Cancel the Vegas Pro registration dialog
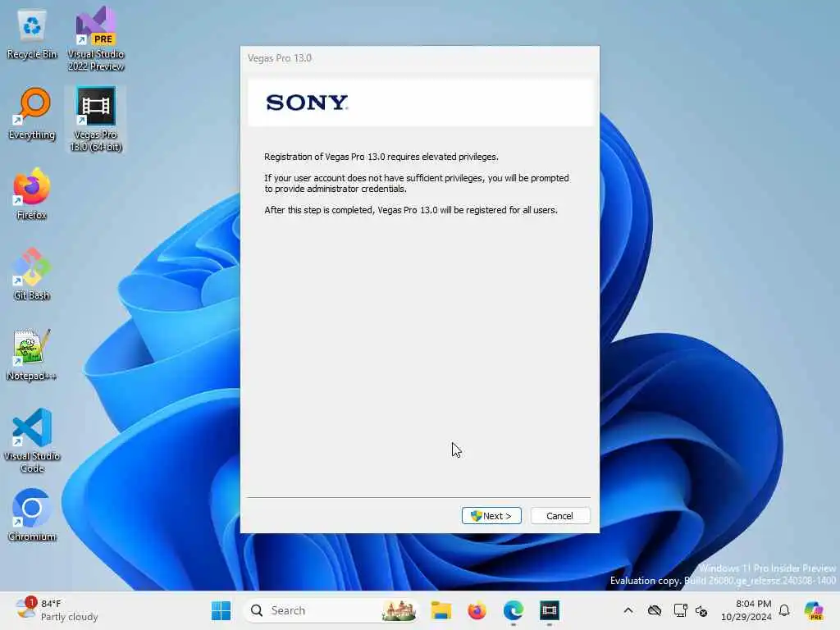Screen dimensions: 840x630 coord(559,515)
